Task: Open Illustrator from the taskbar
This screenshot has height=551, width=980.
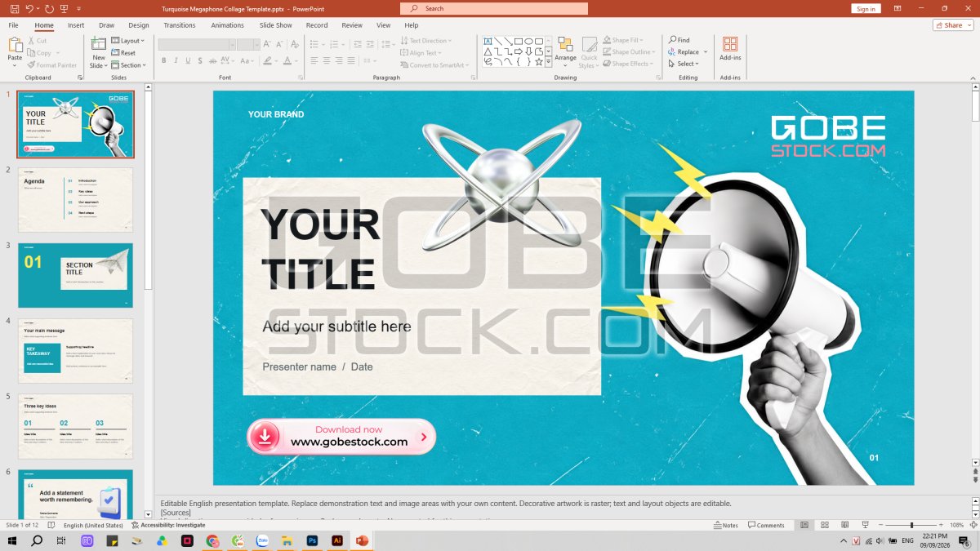Action: 336,540
